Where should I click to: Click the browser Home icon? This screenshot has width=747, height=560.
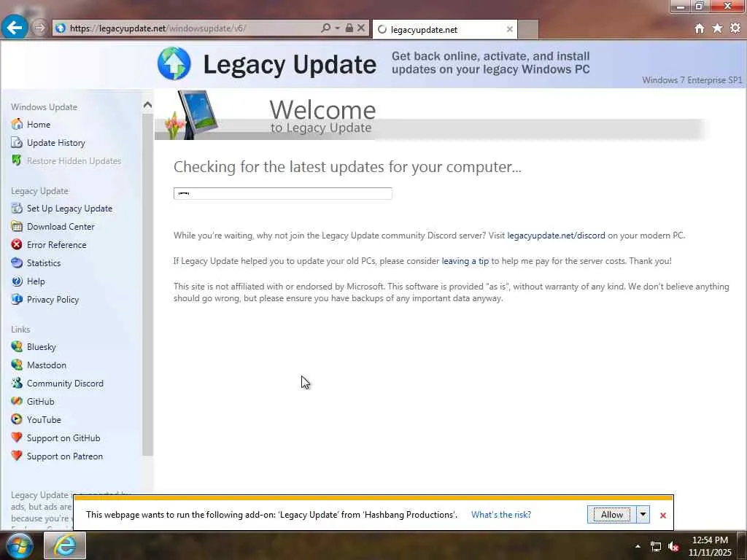coord(700,28)
